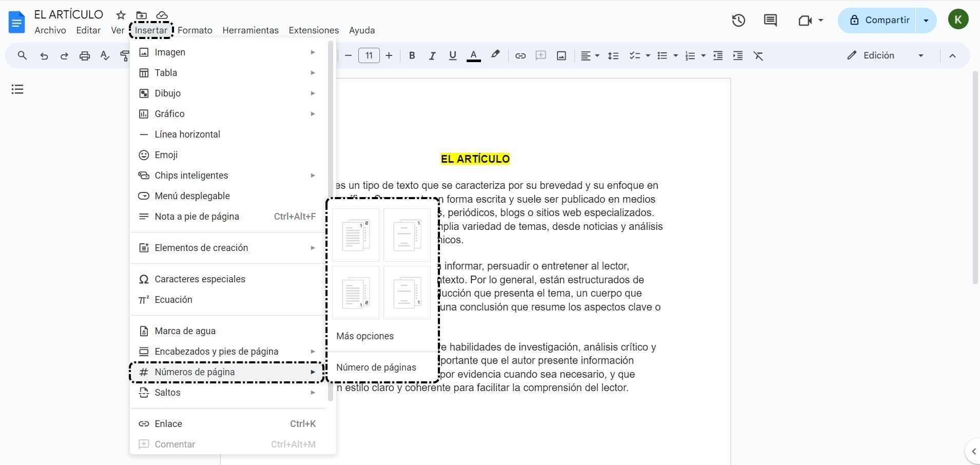Screen dimensions: 980x465
Task: Open numbered list options arrow
Action: pos(703,55)
